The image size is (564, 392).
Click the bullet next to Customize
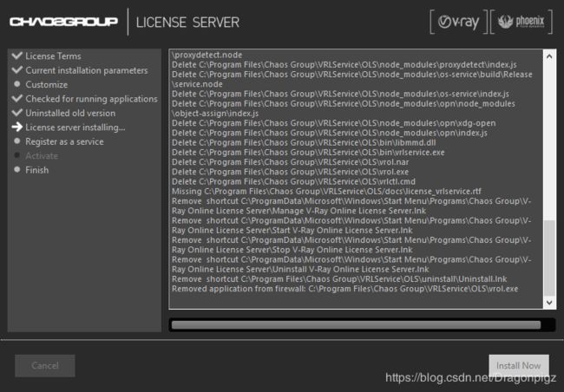coord(16,85)
